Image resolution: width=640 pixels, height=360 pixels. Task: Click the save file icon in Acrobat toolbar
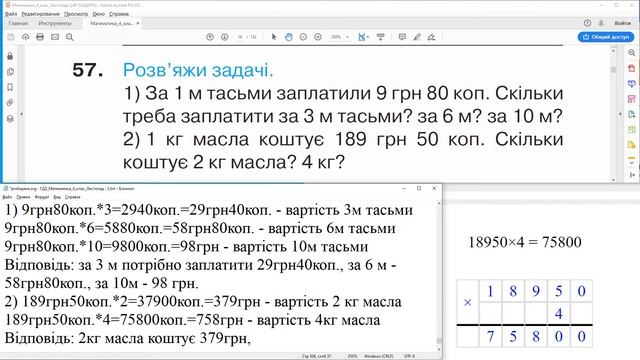(x=11, y=37)
